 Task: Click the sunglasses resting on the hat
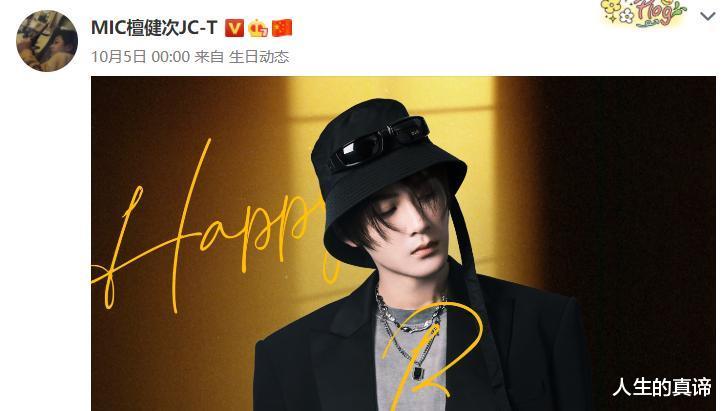click(379, 143)
